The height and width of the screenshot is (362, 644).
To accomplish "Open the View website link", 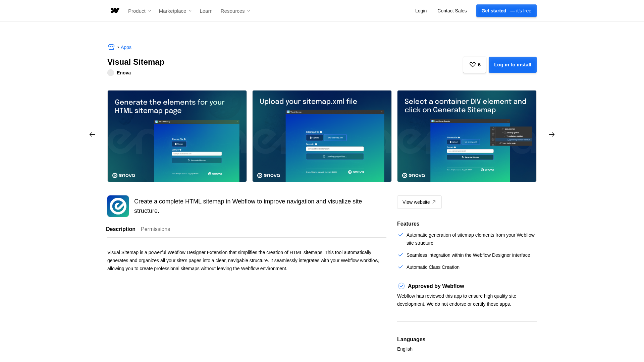I will [x=419, y=202].
